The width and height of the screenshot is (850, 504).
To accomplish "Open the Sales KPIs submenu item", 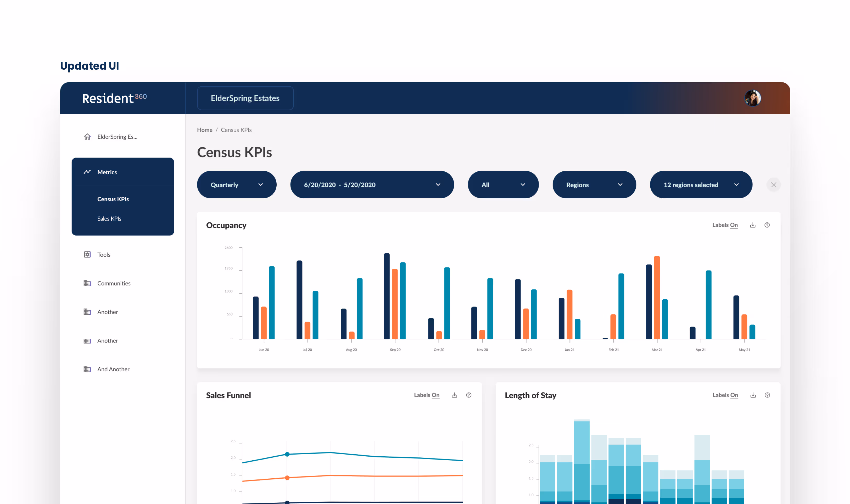I will [109, 219].
